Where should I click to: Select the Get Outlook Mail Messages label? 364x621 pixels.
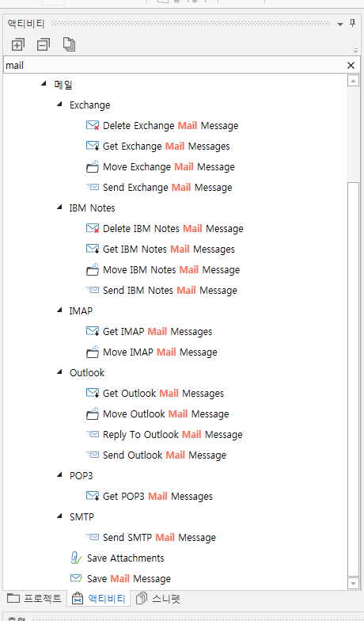163,394
